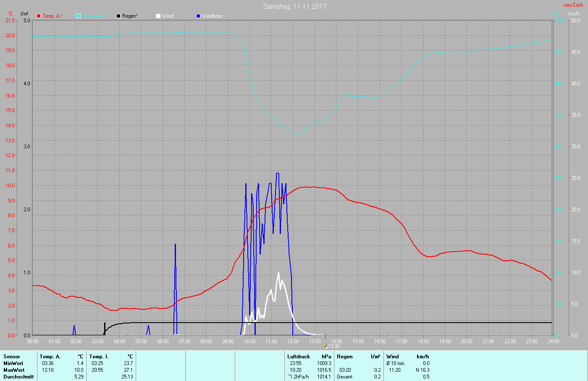The height and width of the screenshot is (381, 588).
Task: Select the Luftdruck average value "1014.1"
Action: [x=324, y=377]
